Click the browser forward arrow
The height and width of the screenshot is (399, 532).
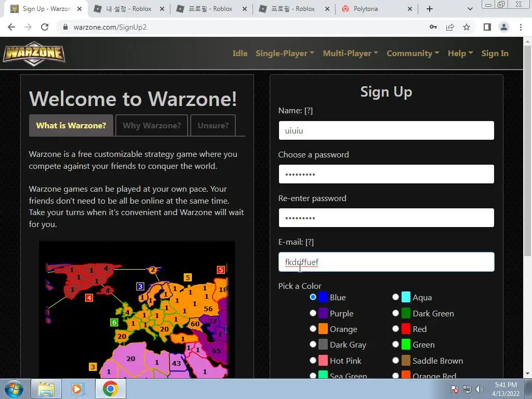click(x=28, y=27)
